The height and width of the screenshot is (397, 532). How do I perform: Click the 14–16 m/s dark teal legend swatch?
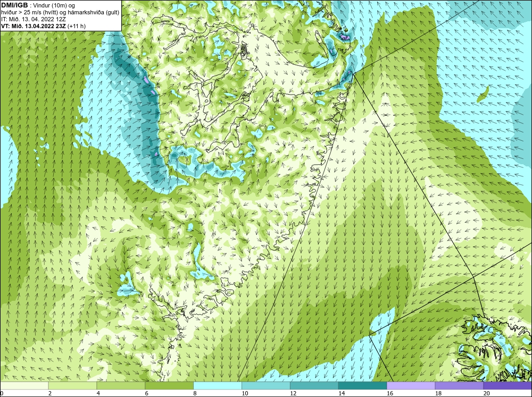(x=363, y=385)
